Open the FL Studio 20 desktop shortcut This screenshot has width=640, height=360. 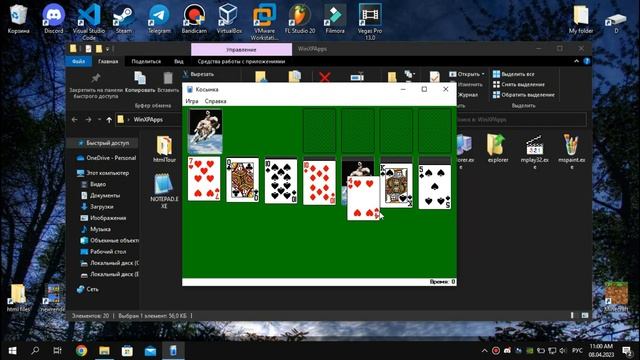pos(300,18)
